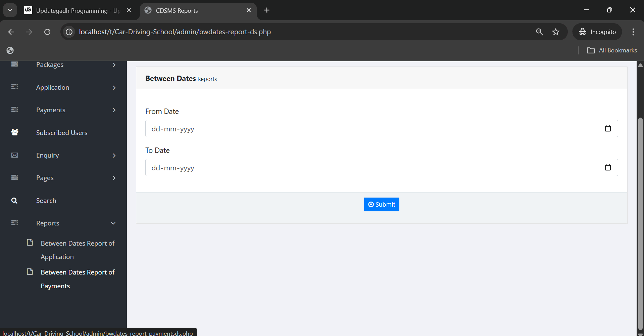Click the Search magnifier icon in sidebar

pyautogui.click(x=14, y=201)
